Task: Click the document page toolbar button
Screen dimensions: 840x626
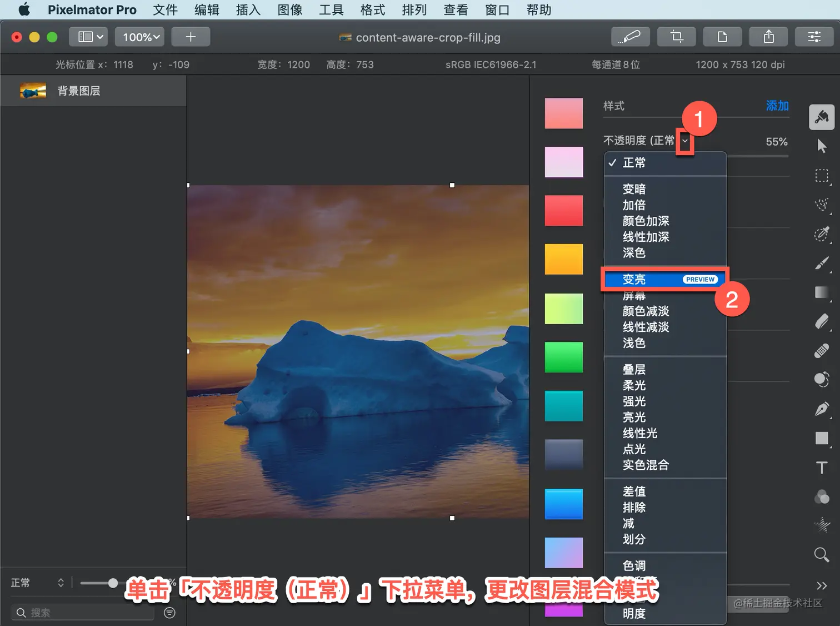Action: tap(722, 37)
